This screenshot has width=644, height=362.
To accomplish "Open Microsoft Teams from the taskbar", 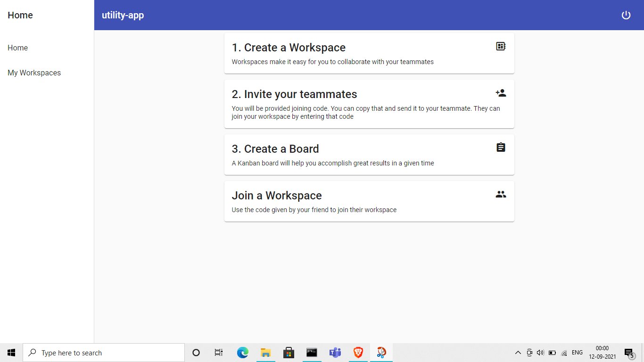I will click(335, 352).
